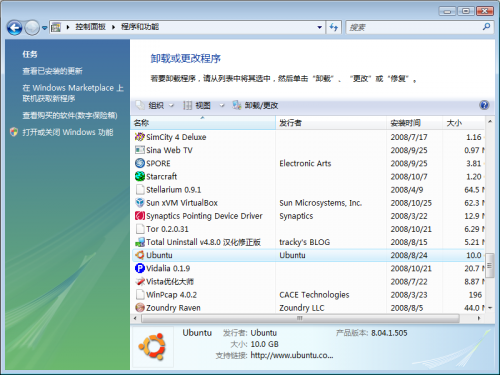Sort by the 名称 column header

(203, 123)
